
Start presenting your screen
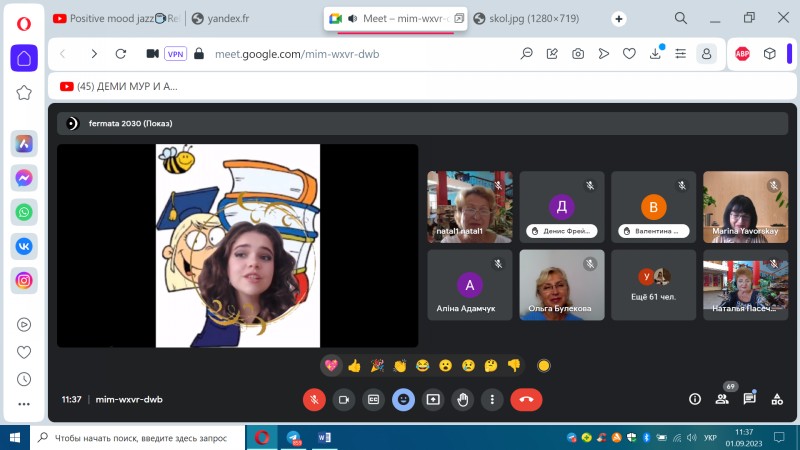433,399
